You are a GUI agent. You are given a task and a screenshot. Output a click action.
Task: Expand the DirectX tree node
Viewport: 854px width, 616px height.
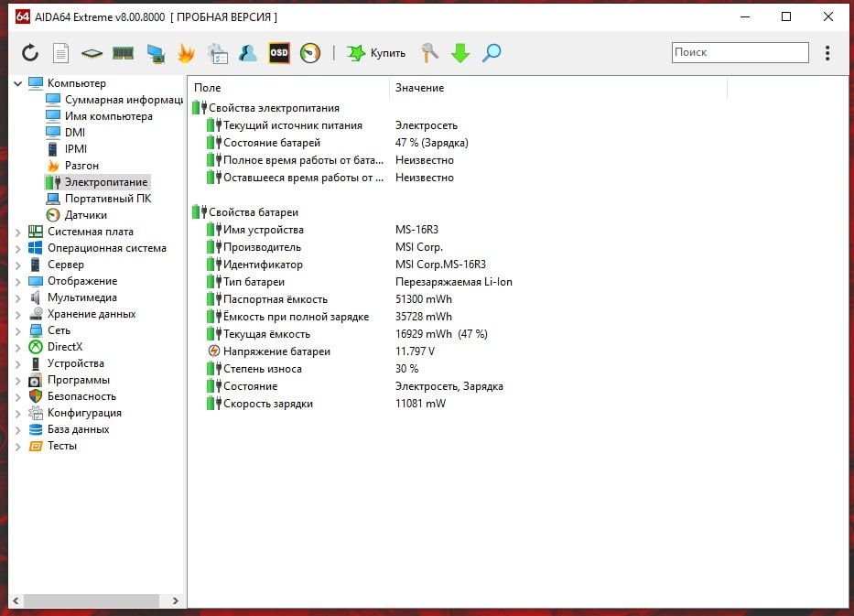coord(17,347)
